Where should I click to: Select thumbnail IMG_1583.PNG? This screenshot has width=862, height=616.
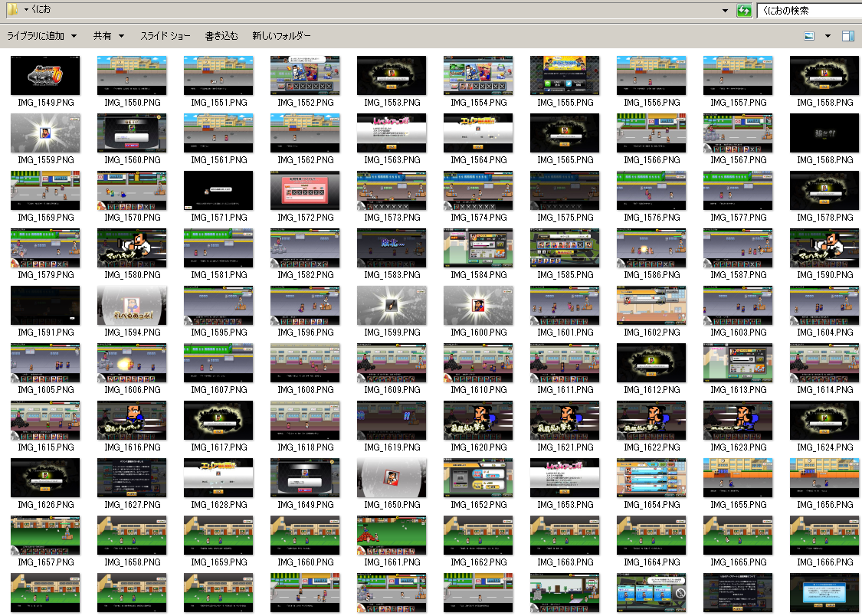(x=392, y=247)
